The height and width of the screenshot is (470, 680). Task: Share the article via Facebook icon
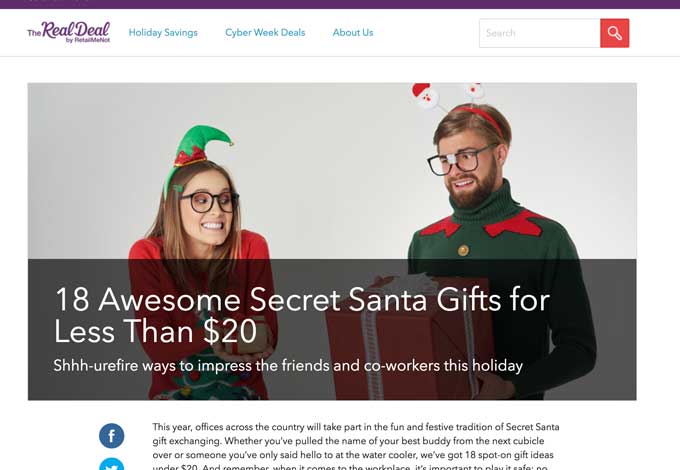(111, 436)
